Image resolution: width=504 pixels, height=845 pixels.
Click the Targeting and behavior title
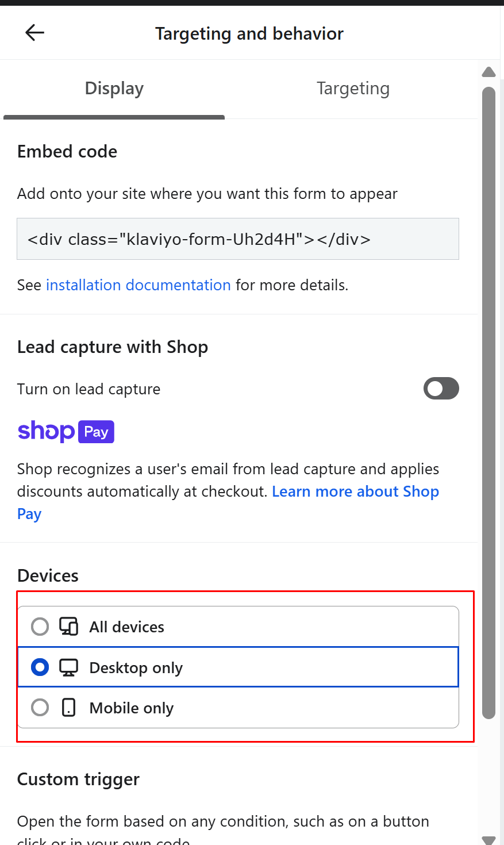coord(249,34)
